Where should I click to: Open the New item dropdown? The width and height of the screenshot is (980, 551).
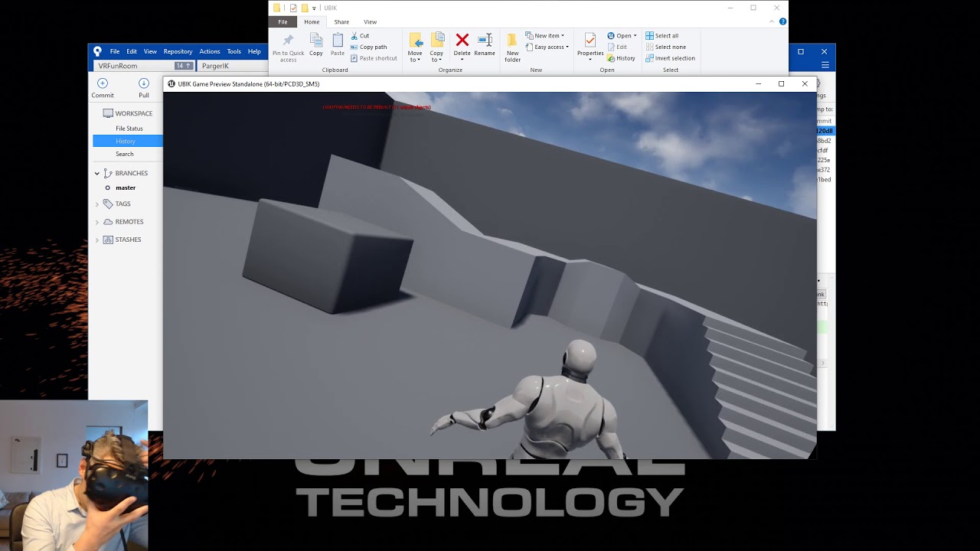[x=544, y=36]
